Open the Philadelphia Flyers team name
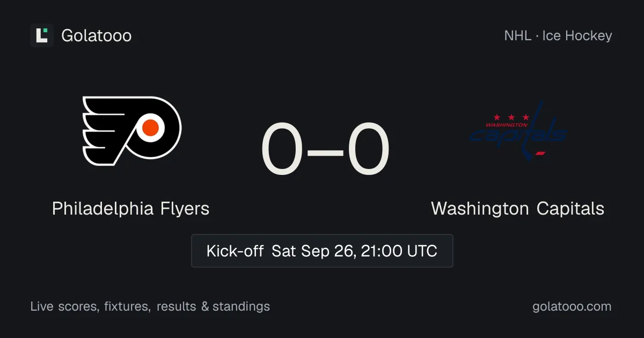 (131, 208)
